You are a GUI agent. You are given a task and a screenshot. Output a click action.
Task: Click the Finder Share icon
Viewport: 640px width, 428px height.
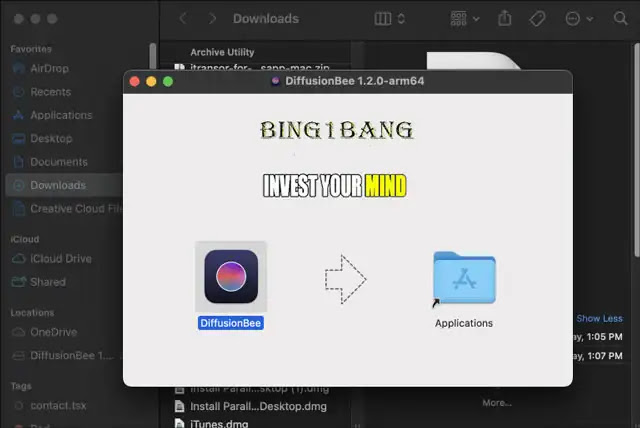click(505, 18)
